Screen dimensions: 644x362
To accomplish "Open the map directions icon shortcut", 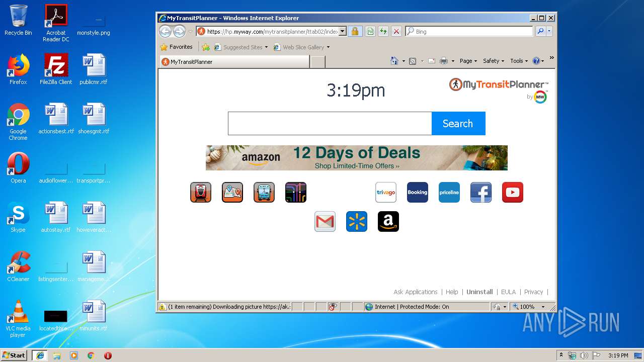I will coord(232,192).
